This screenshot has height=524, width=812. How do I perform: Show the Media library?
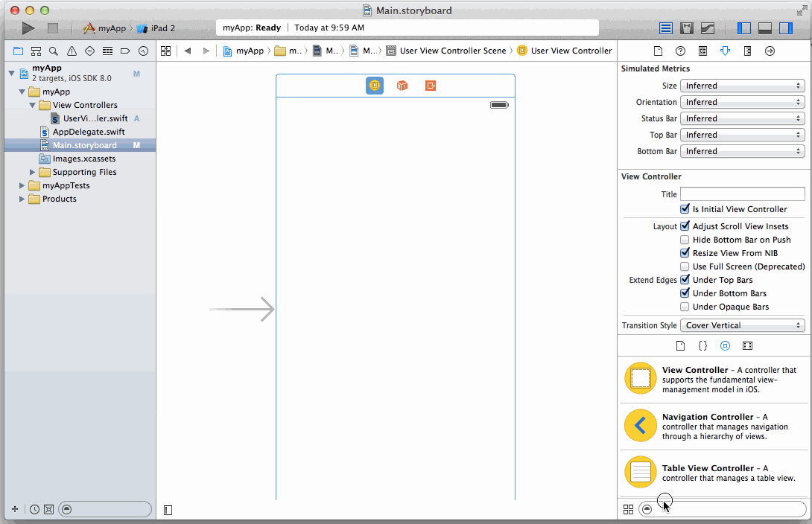click(747, 345)
